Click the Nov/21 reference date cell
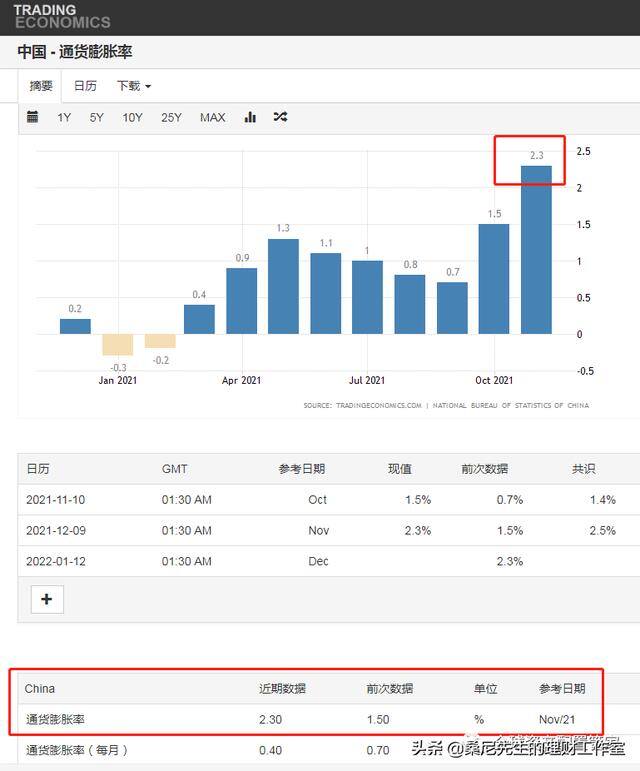 [556, 719]
